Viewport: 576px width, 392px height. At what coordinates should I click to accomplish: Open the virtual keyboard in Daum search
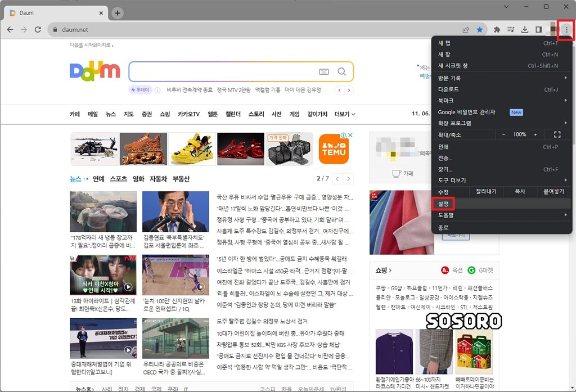click(323, 71)
